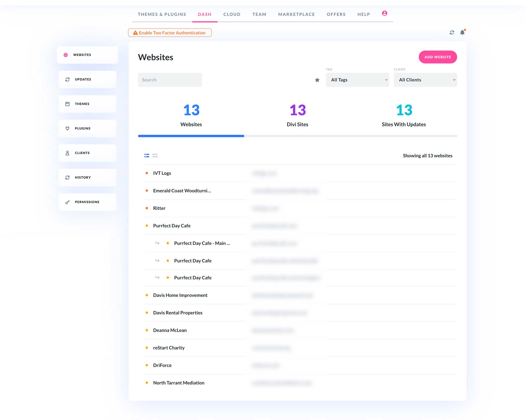
Task: Click the blue websites progress bar
Action: point(191,136)
